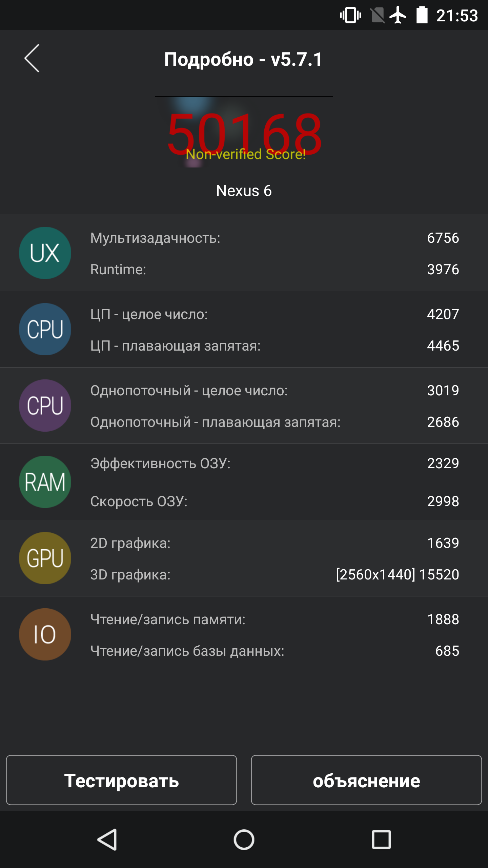
Task: Tap the airplane mode status icon
Action: [398, 15]
